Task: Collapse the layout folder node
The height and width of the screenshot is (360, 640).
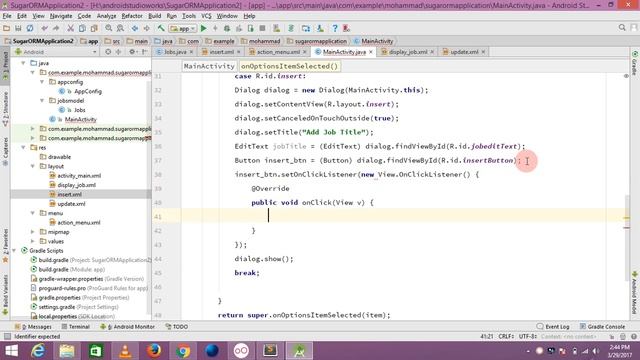Action: pyautogui.click(x=33, y=166)
